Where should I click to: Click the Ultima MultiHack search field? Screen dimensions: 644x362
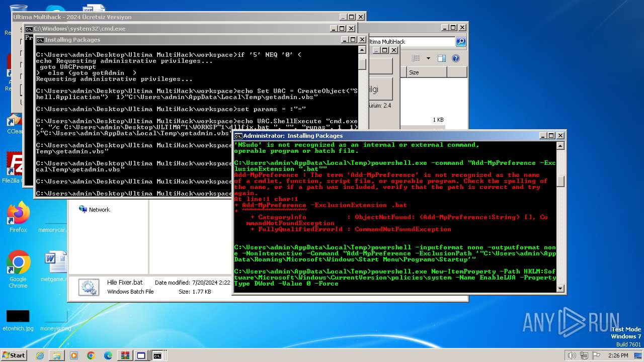click(x=412, y=42)
